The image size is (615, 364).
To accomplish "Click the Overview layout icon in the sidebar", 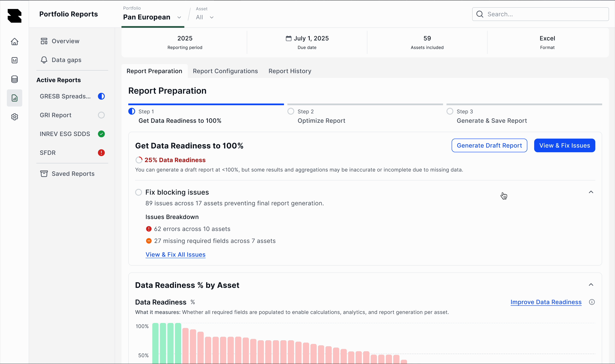I will (44, 41).
